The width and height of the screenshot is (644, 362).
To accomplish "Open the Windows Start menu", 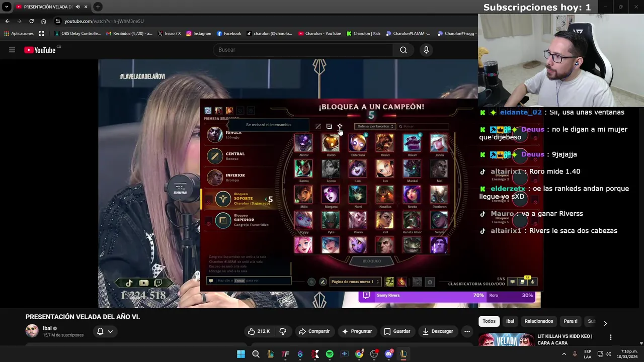I will point(241,354).
